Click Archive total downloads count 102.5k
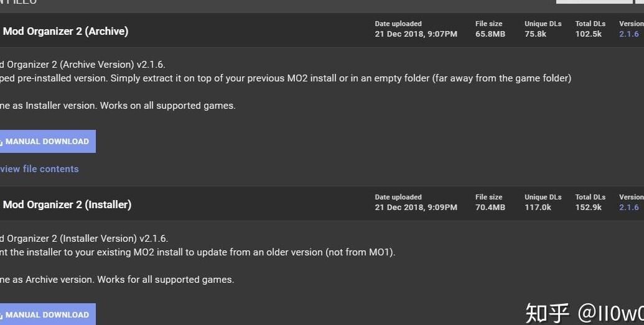 tap(588, 34)
